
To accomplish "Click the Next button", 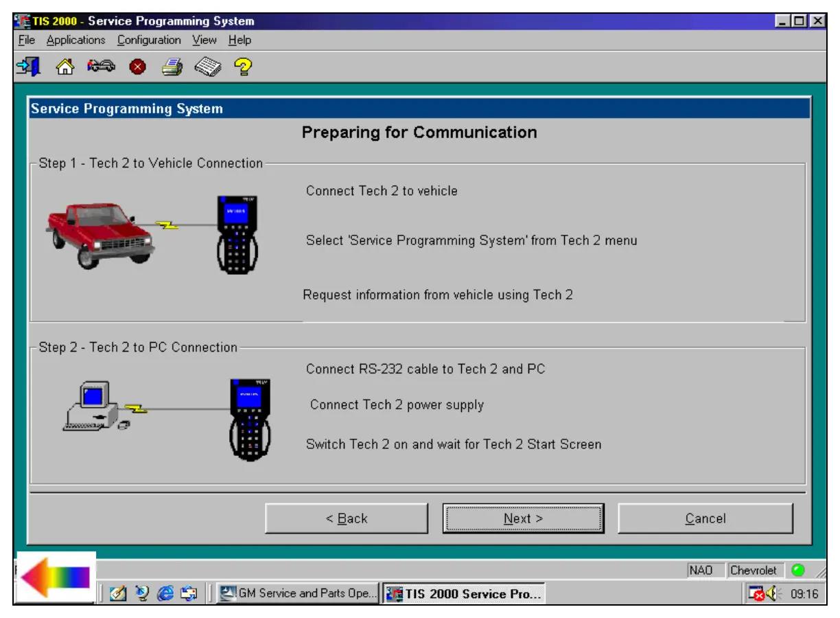I will coord(524,518).
